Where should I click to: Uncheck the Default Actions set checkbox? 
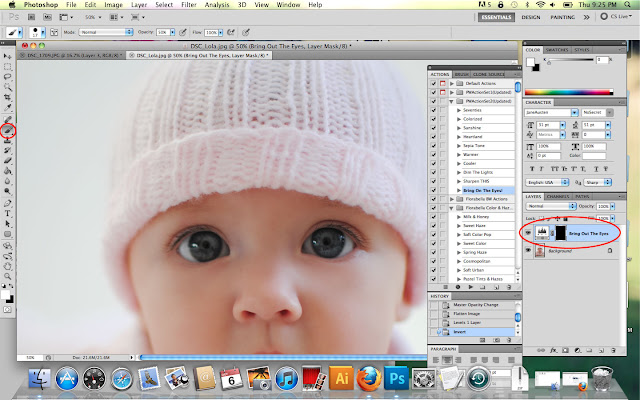click(x=433, y=83)
